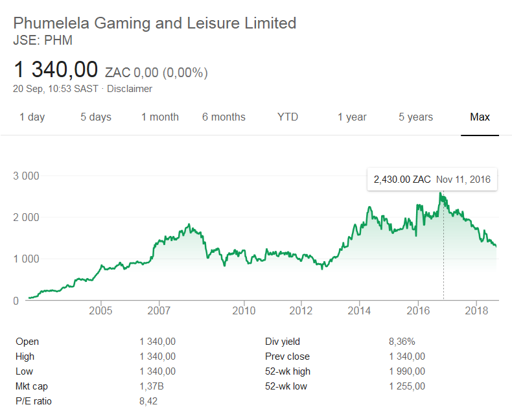View the 1 year chart range
The height and width of the screenshot is (420, 512).
(352, 117)
